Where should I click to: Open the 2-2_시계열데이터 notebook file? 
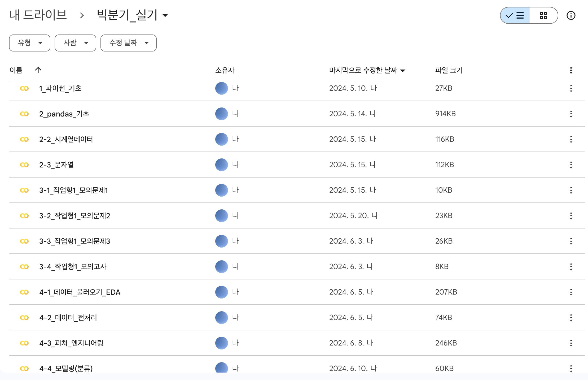pyautogui.click(x=66, y=139)
